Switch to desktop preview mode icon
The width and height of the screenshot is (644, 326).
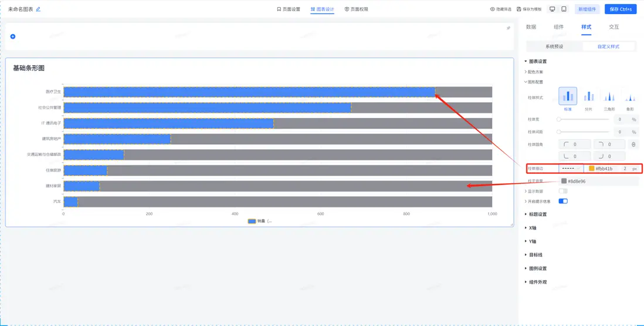[x=553, y=9]
